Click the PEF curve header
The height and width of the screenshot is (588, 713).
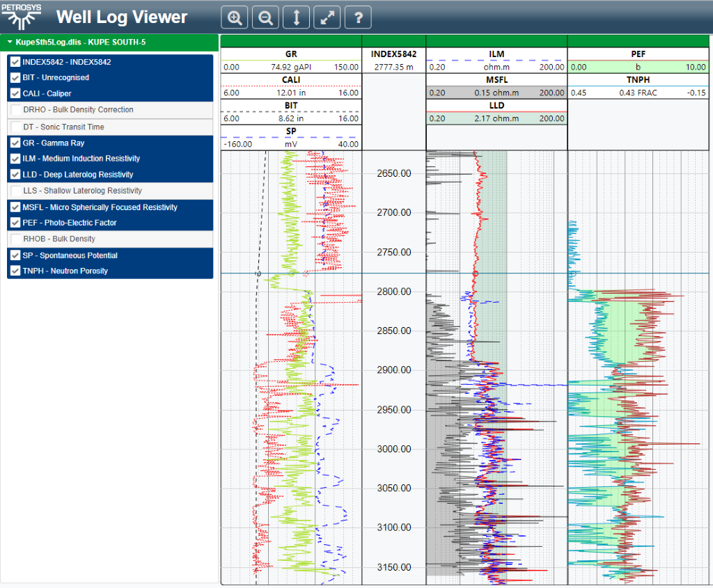point(638,54)
